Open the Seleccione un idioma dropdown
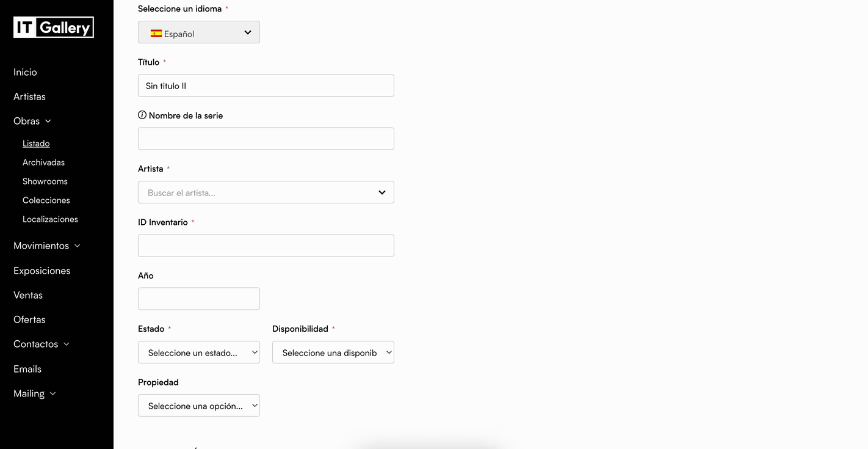This screenshot has height=449, width=868. coord(199,32)
